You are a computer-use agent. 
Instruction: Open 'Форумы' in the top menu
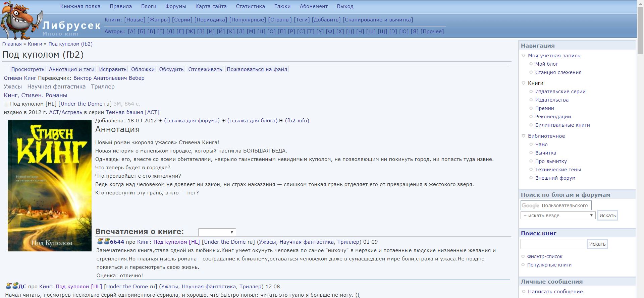[175, 6]
